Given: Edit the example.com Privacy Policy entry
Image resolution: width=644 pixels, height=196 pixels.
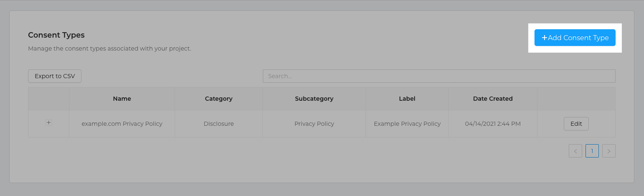Looking at the screenshot, I should (576, 123).
